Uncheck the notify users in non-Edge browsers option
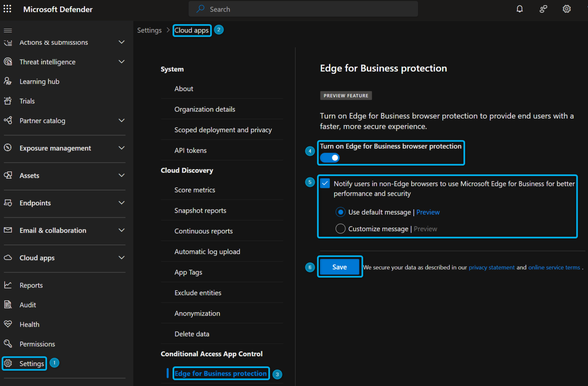This screenshot has width=588, height=386. pos(325,183)
